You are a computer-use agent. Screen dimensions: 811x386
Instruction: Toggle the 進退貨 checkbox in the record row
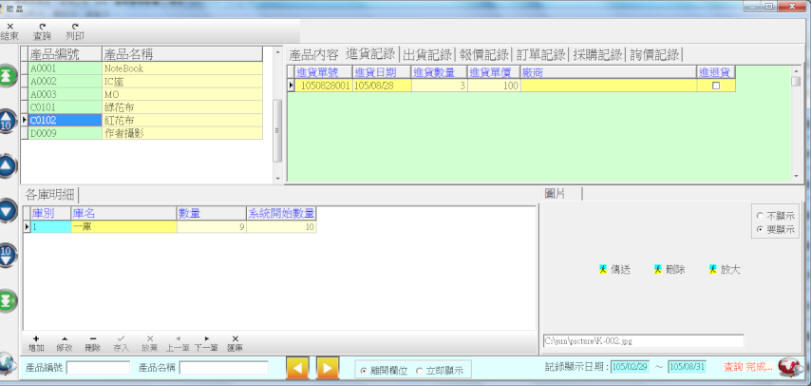(x=716, y=86)
